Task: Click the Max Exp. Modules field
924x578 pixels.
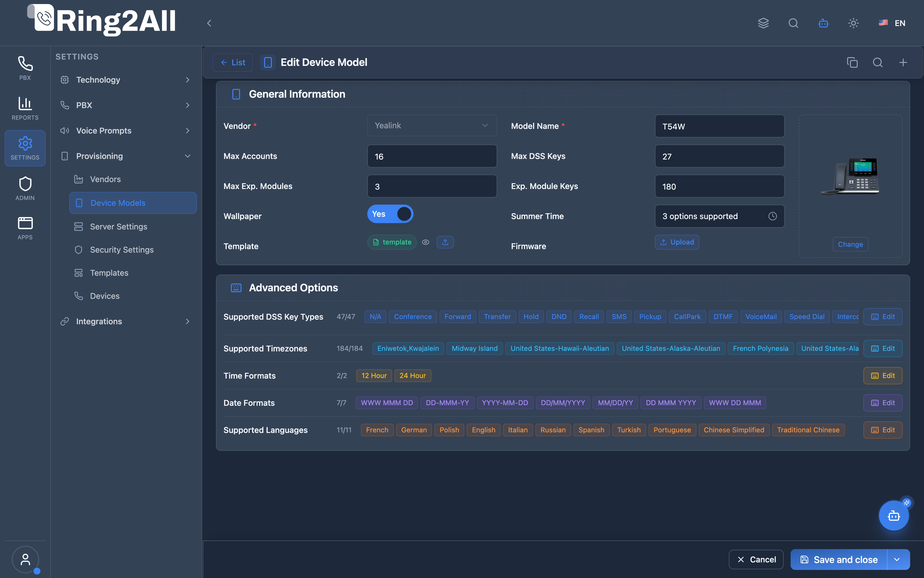Action: click(x=432, y=187)
